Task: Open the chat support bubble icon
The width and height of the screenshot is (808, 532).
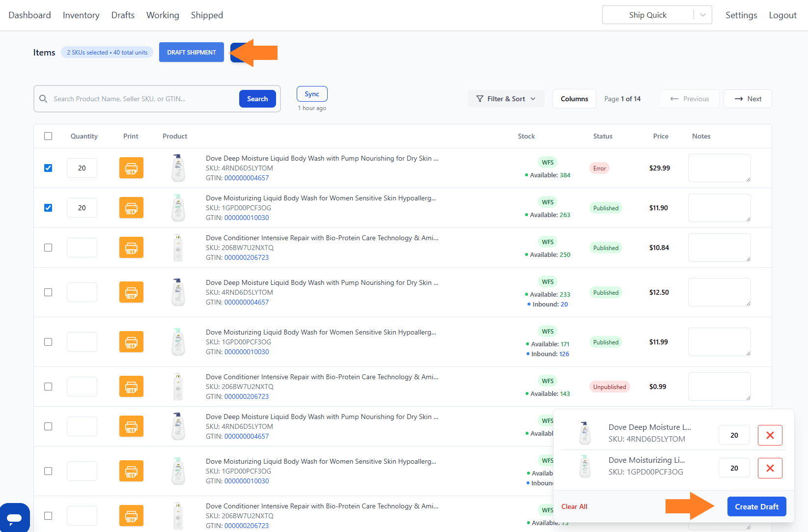Action: [x=14, y=518]
